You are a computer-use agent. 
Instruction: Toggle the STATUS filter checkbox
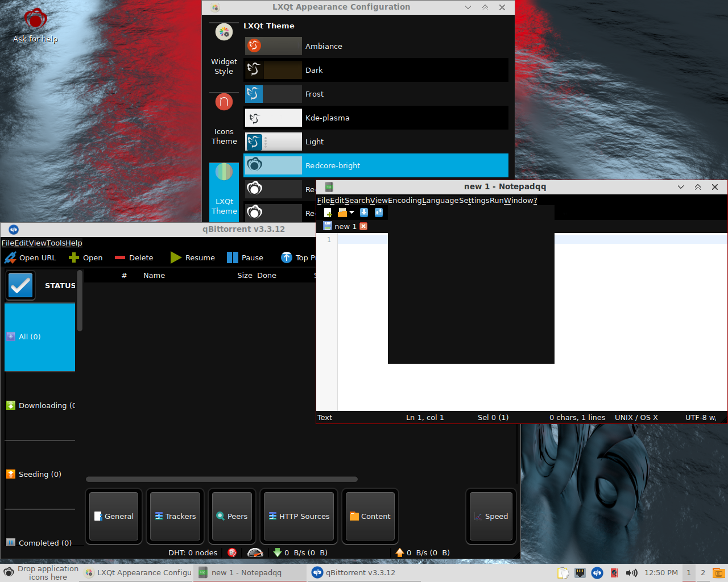pos(20,285)
